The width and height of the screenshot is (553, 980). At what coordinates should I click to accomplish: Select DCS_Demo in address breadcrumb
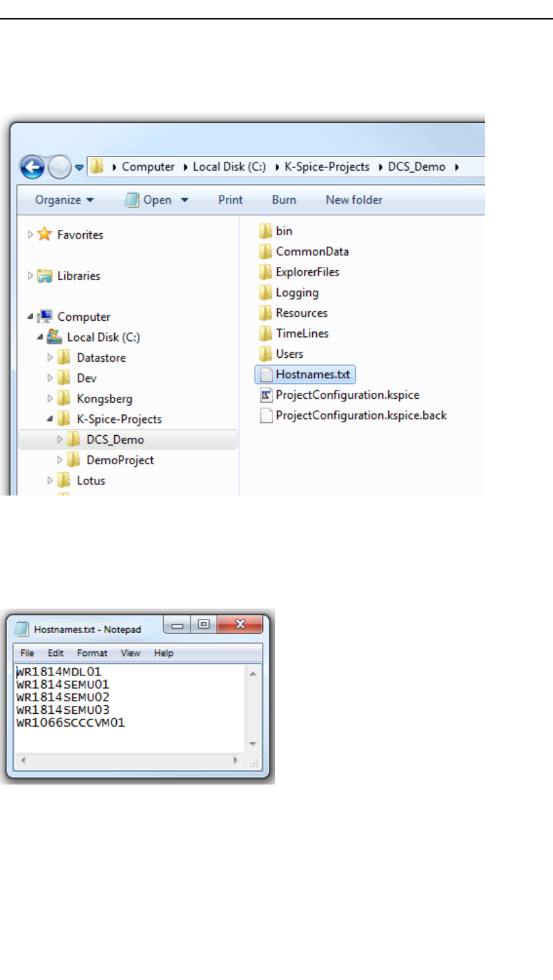coord(417,167)
